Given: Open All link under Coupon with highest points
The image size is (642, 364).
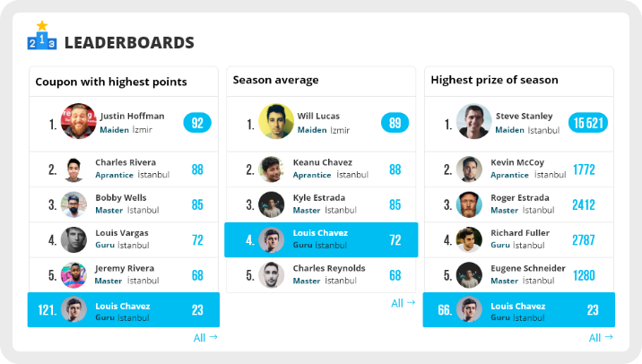Looking at the screenshot, I should click(x=205, y=338).
